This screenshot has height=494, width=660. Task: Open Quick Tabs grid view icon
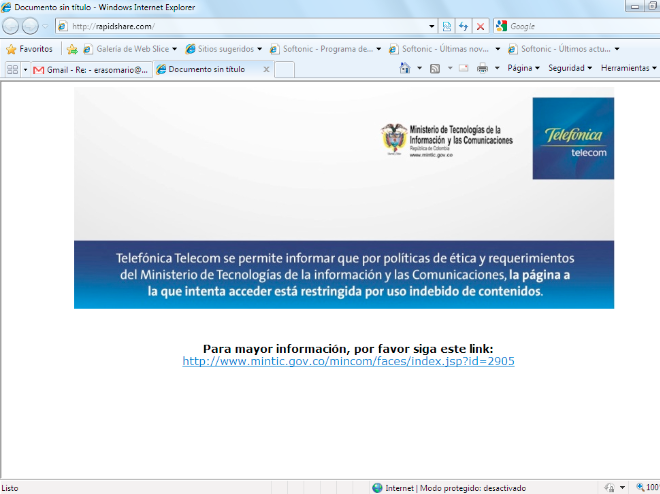coord(12,70)
